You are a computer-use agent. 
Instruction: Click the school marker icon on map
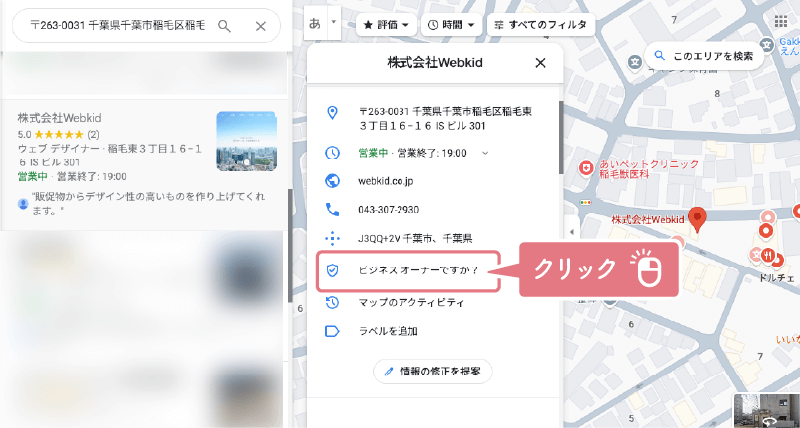635,62
